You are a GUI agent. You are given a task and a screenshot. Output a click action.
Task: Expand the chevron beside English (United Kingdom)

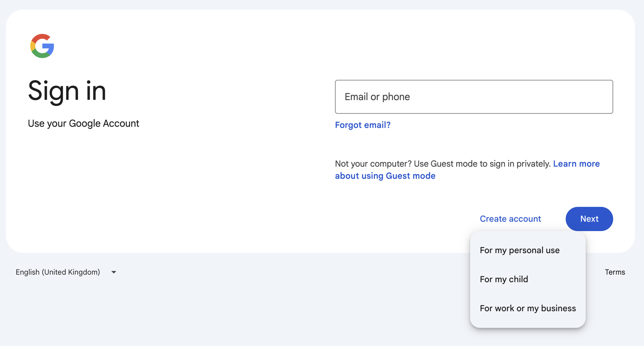pos(113,272)
